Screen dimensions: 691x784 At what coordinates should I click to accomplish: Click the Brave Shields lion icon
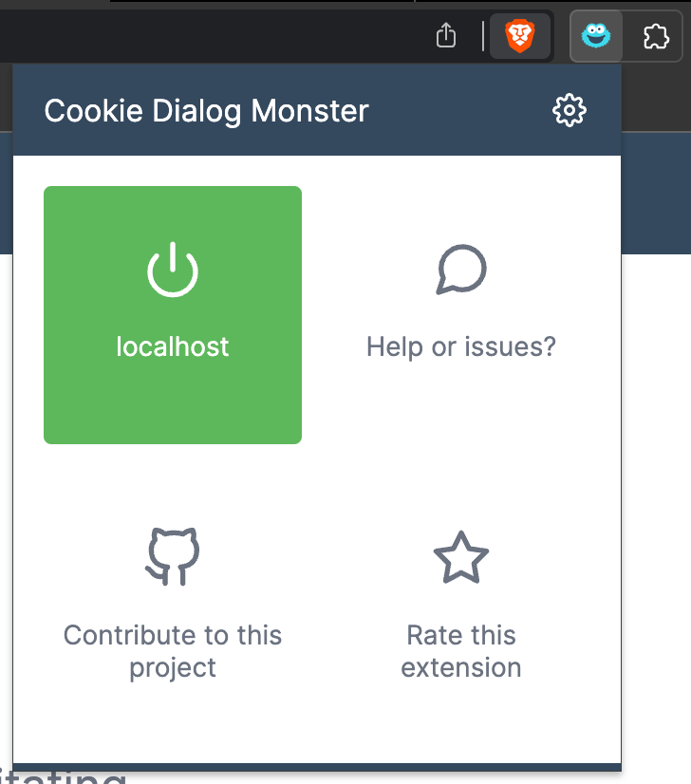point(520,36)
